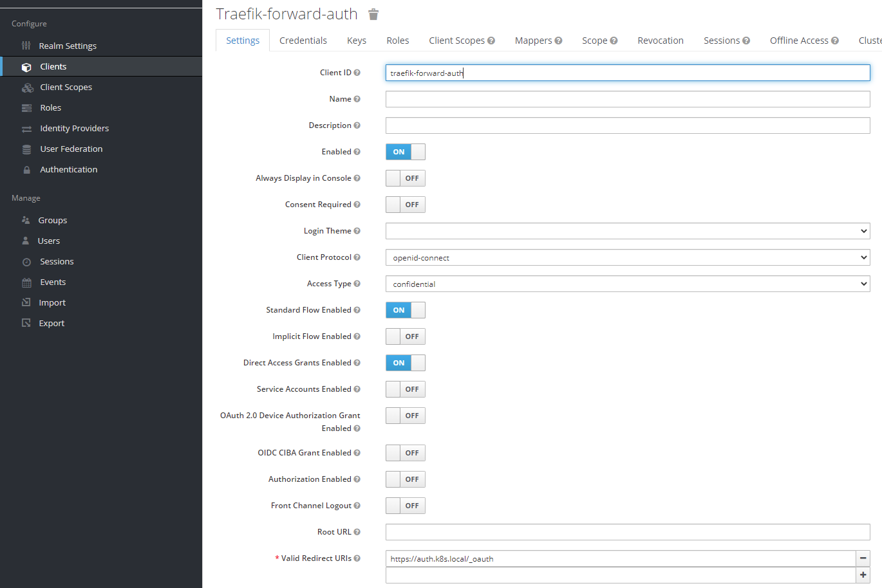Show help tooltip for Access Type
The height and width of the screenshot is (588, 882).
coord(357,284)
